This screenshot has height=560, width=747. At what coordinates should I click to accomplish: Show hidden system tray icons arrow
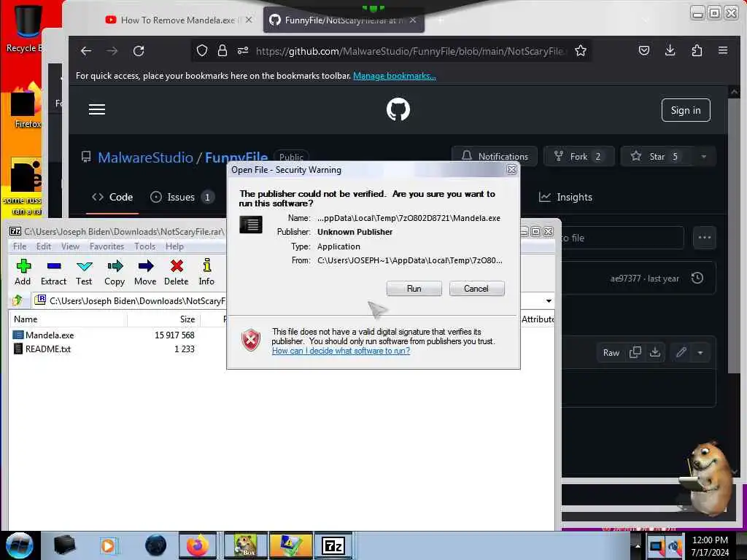[637, 545]
